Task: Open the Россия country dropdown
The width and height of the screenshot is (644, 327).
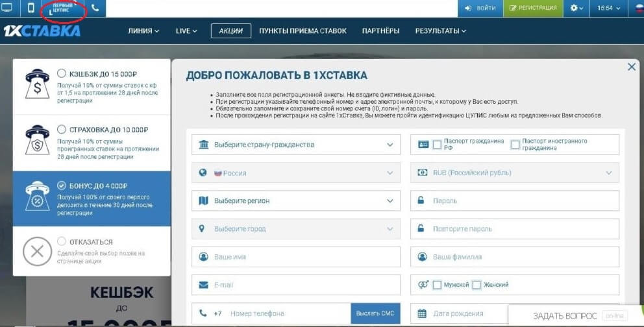Action: pyautogui.click(x=296, y=173)
